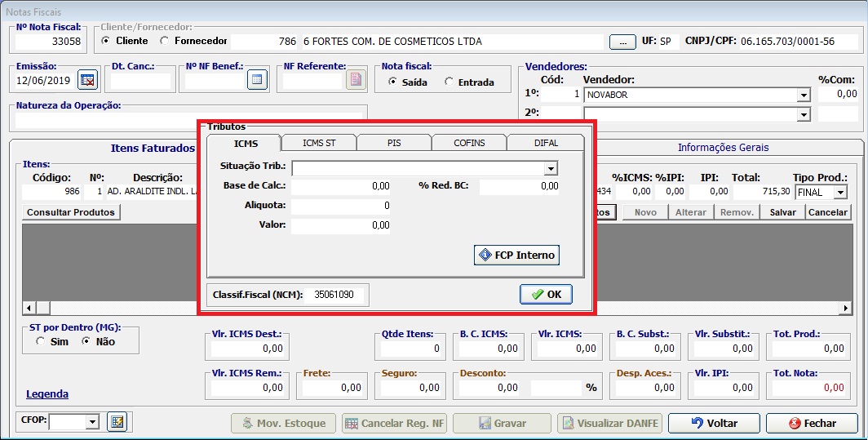Viewport: 868px width, 440px height.
Task: Click the Cancelar item button
Action: pyautogui.click(x=827, y=212)
